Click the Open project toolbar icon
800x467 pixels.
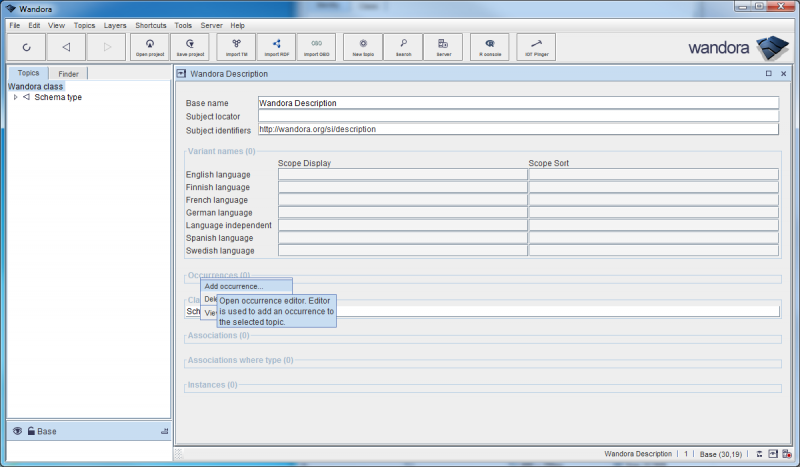[x=150, y=47]
